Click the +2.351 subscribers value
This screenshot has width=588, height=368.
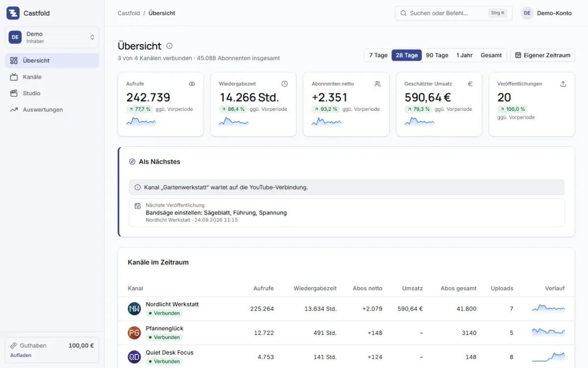coord(330,97)
